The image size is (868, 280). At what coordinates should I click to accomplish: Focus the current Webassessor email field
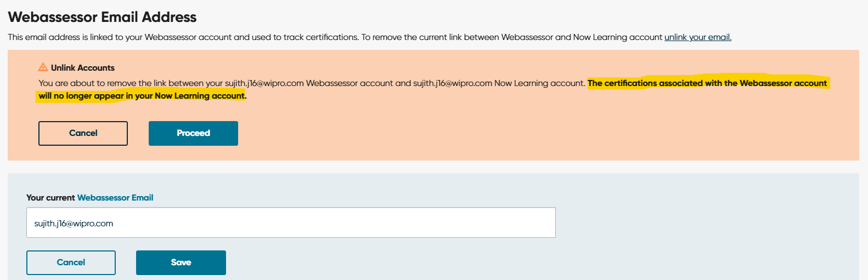[291, 222]
